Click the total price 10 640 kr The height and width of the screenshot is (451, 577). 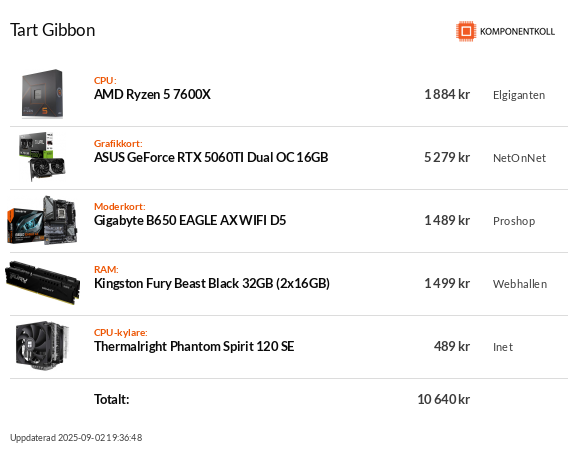[x=443, y=399]
